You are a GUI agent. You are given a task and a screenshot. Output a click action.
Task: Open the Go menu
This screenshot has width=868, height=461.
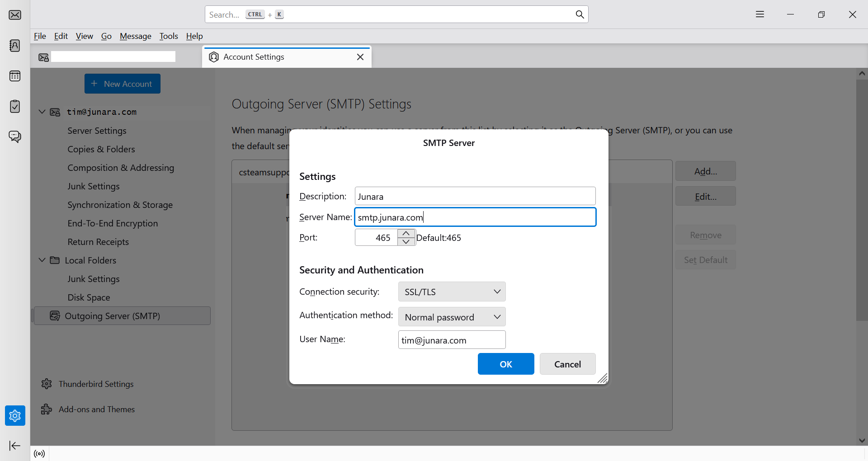(106, 36)
